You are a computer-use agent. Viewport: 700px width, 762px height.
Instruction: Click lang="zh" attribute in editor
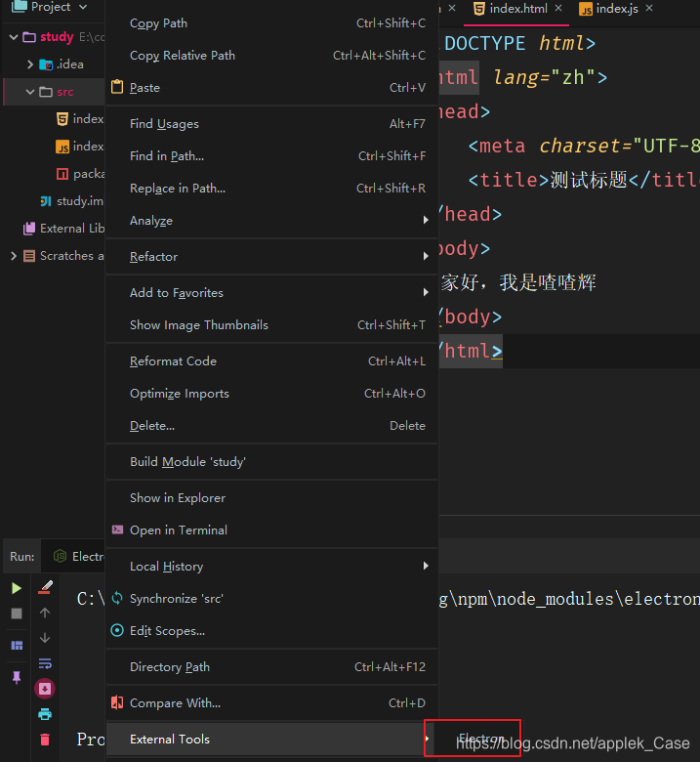tap(545, 77)
